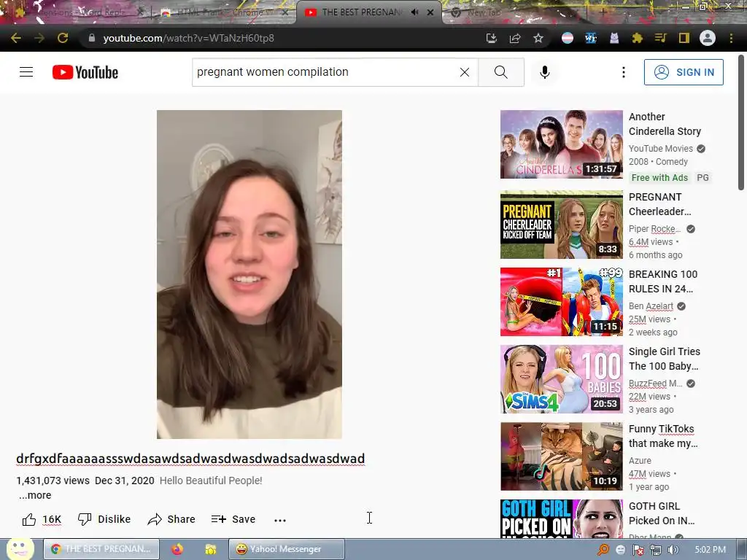Open Single Girl Tries The 100 Baby title

pyautogui.click(x=664, y=359)
